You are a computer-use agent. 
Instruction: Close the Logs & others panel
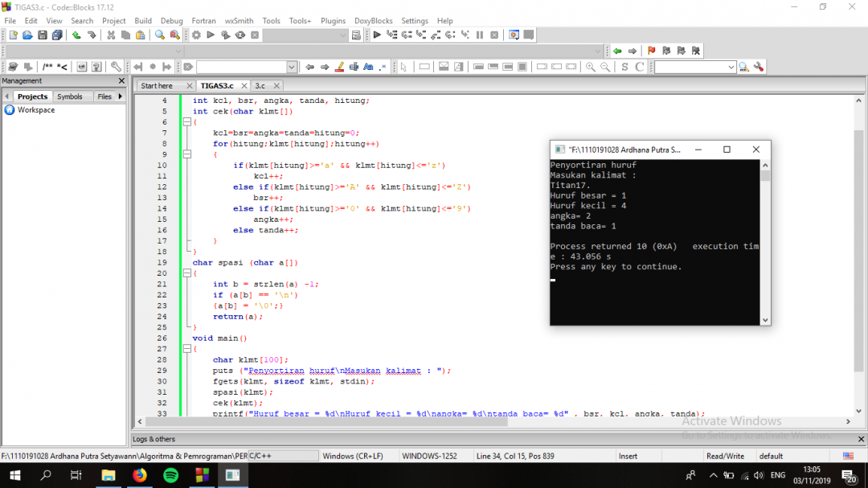click(861, 439)
